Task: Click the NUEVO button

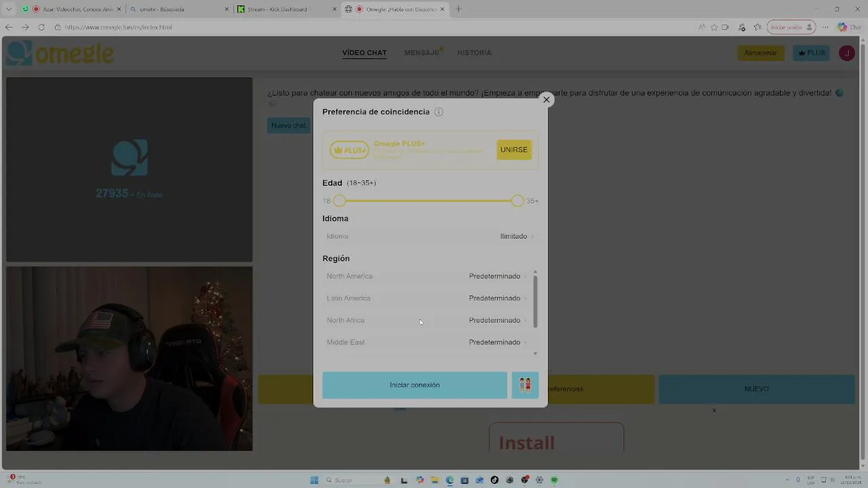Action: pos(757,389)
